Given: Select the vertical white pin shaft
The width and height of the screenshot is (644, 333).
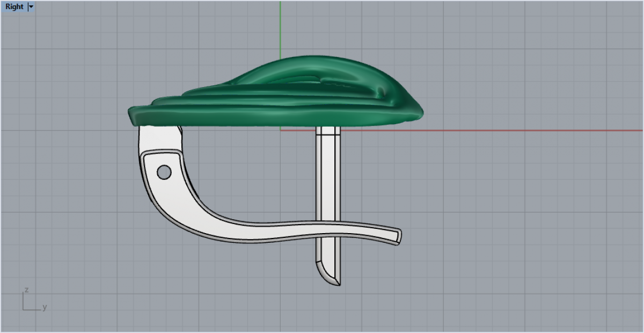Looking at the screenshot, I should pyautogui.click(x=327, y=177).
